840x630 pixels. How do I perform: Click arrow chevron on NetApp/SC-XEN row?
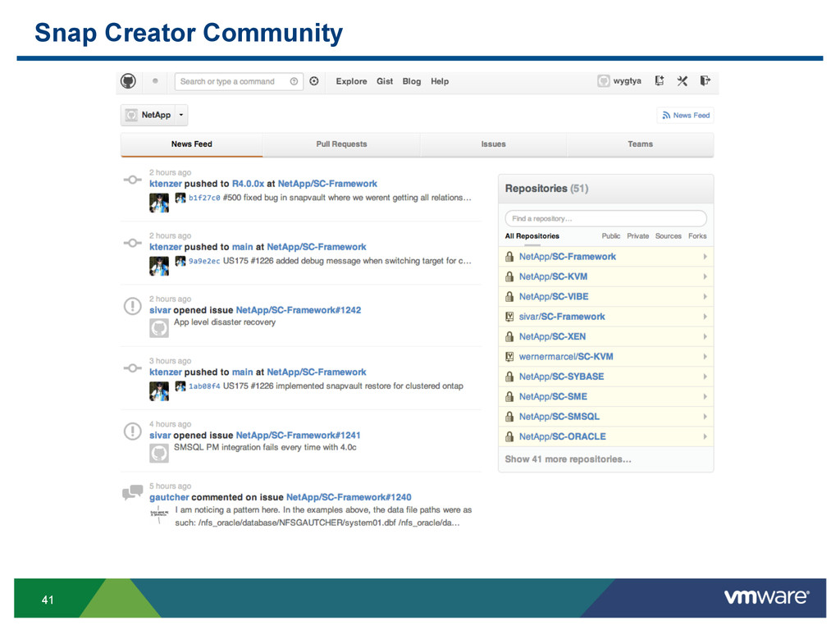(x=705, y=336)
